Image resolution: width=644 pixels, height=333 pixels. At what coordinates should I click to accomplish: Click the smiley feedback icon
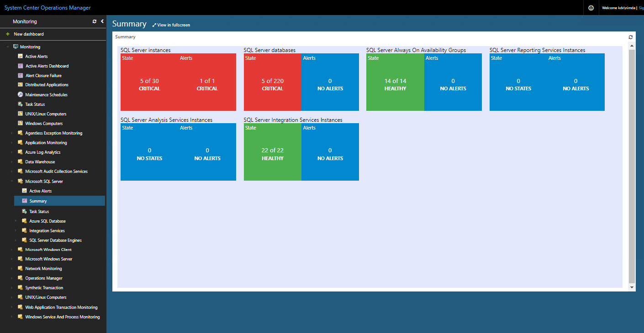[x=591, y=8]
